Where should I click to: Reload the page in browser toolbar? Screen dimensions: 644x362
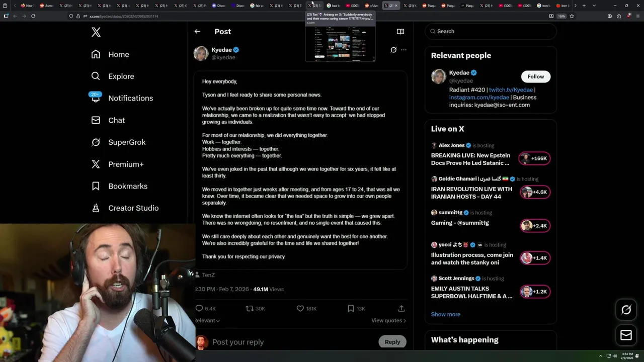[x=33, y=16]
